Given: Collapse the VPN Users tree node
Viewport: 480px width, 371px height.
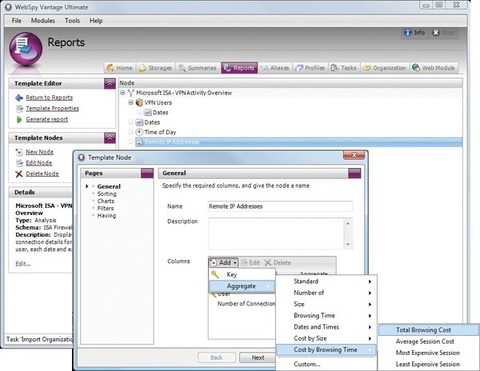Looking at the screenshot, I should click(131, 102).
